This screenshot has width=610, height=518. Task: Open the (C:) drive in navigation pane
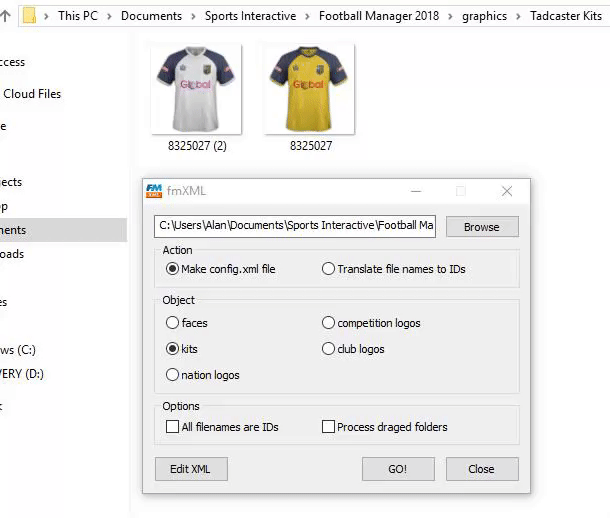click(18, 350)
